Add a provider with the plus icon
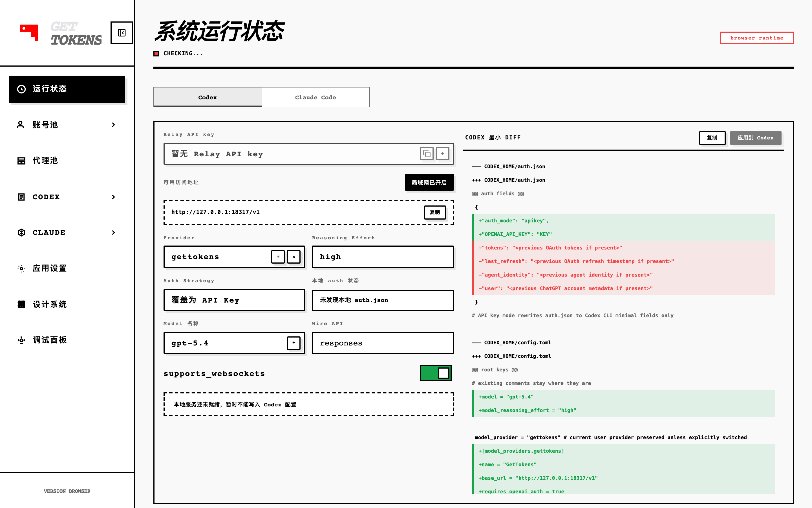Screen dimensions: 812x508 point(278,257)
